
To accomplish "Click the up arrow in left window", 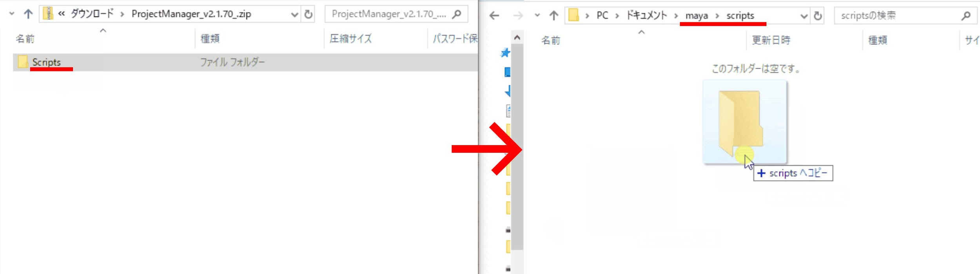I will click(28, 15).
